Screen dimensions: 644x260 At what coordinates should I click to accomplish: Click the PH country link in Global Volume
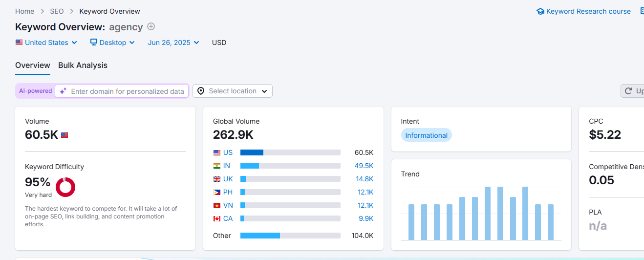click(x=228, y=192)
